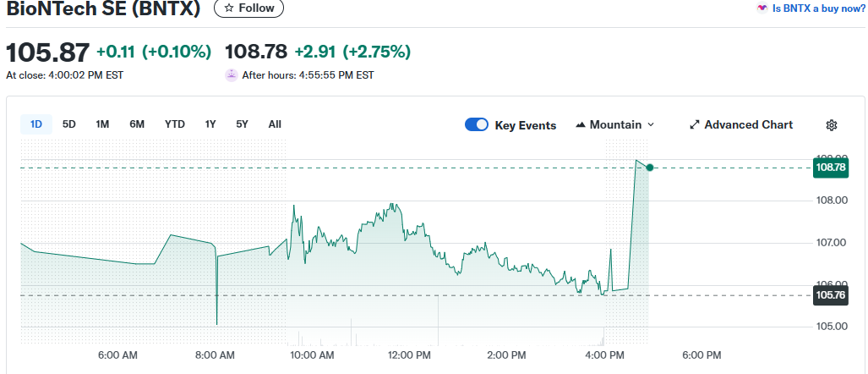Viewport: 868px width, 374px height.
Task: Show the 1Y price history
Action: [210, 124]
